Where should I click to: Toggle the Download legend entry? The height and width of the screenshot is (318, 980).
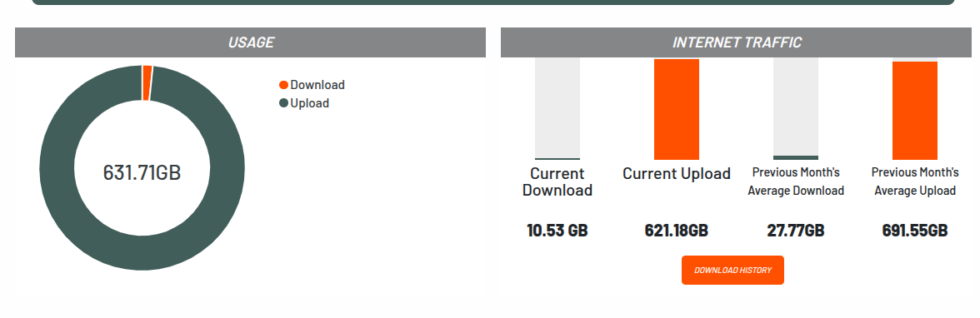312,85
